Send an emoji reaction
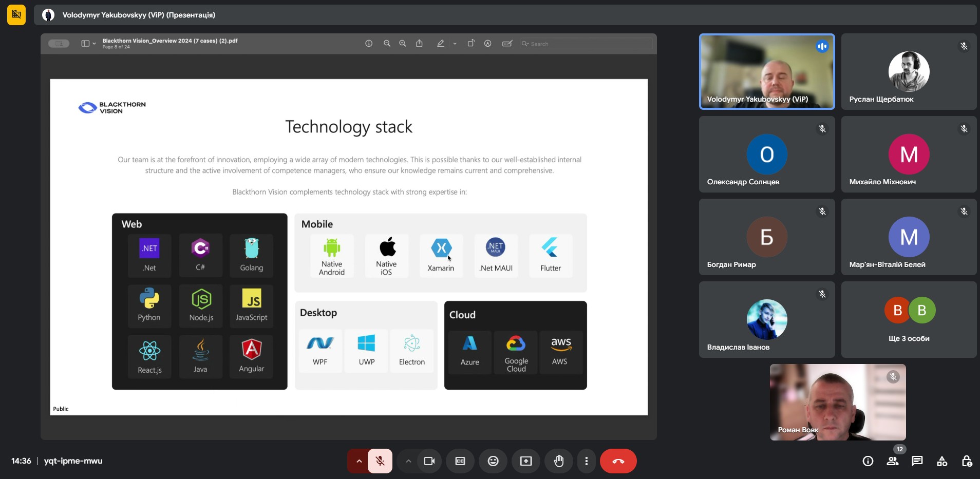Image resolution: width=980 pixels, height=479 pixels. 493,461
